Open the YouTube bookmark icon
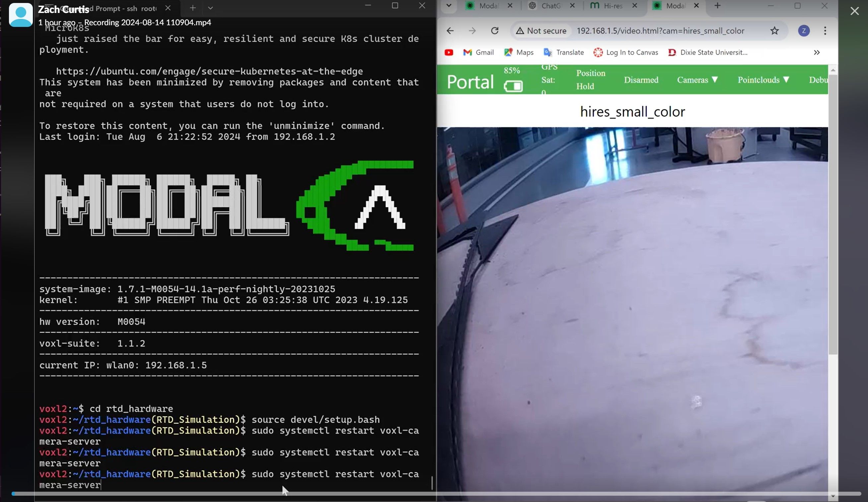Viewport: 868px width, 502px height. pos(449,52)
